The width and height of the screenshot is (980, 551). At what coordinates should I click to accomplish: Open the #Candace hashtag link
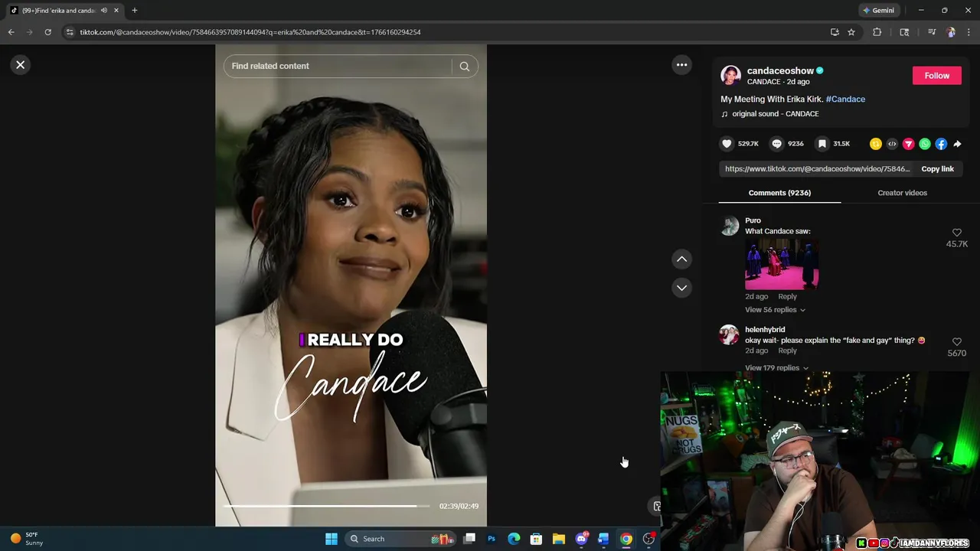pos(845,99)
